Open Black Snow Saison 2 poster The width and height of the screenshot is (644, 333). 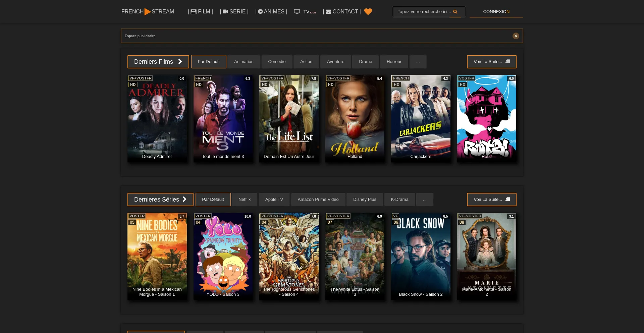tap(421, 257)
